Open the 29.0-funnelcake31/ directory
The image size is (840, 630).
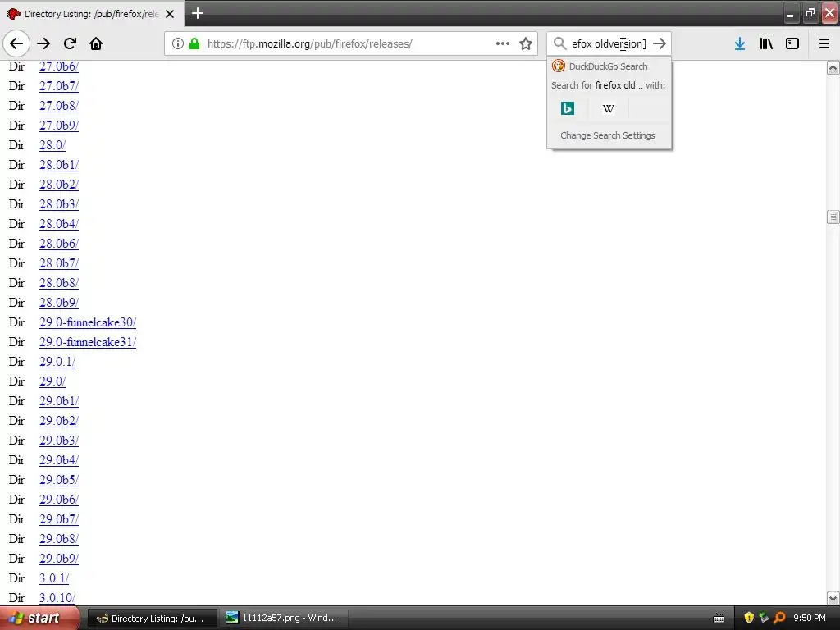(88, 342)
